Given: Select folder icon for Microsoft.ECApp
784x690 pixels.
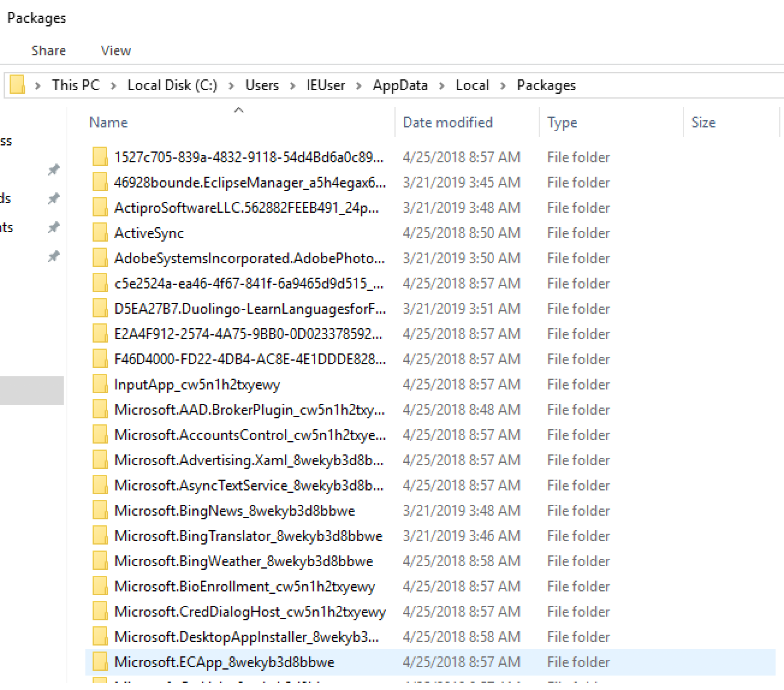Looking at the screenshot, I should (x=100, y=662).
